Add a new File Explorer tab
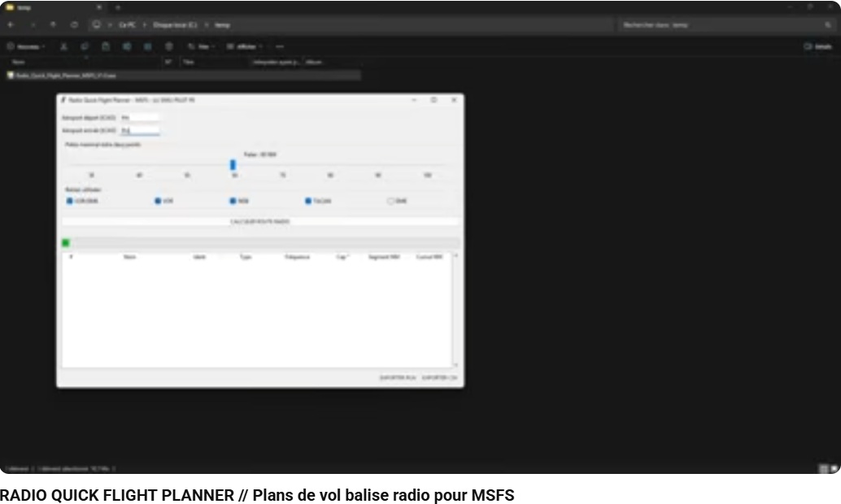 [118, 7]
